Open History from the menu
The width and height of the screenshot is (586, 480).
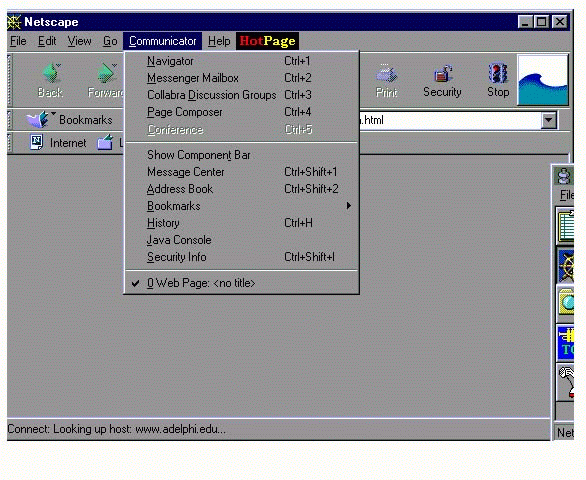click(x=241, y=223)
